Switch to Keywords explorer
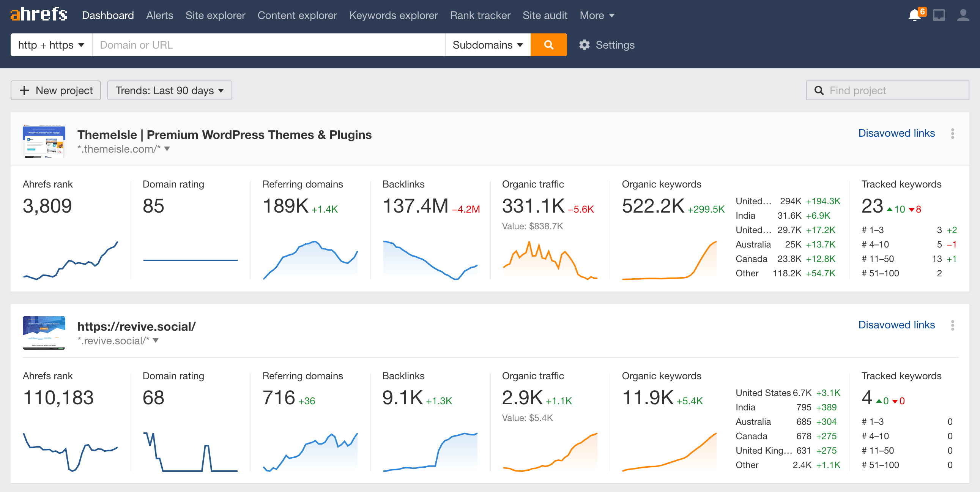Image resolution: width=980 pixels, height=492 pixels. coord(393,15)
